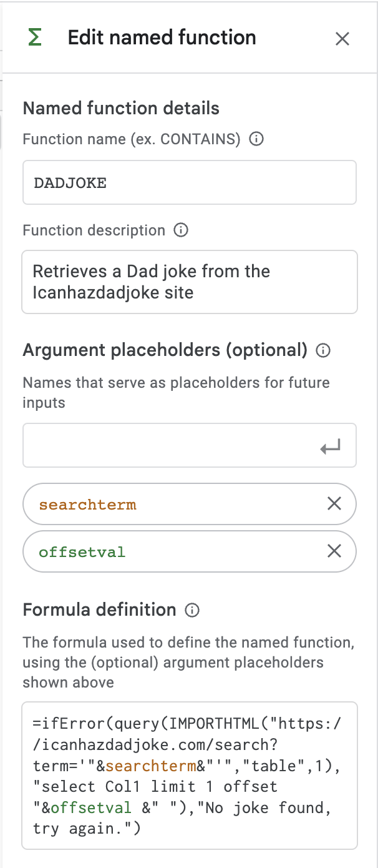Focus the function description text box
This screenshot has height=868, width=378.
pos(189,282)
